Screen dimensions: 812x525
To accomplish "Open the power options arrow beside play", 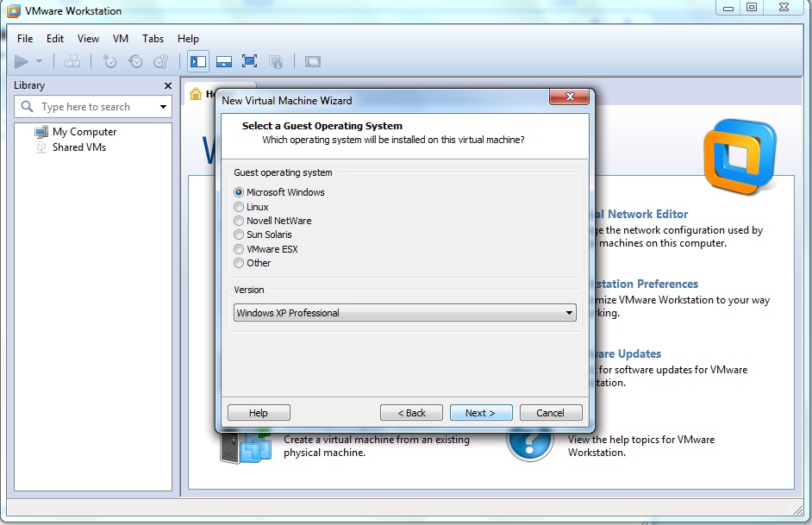I will point(39,61).
